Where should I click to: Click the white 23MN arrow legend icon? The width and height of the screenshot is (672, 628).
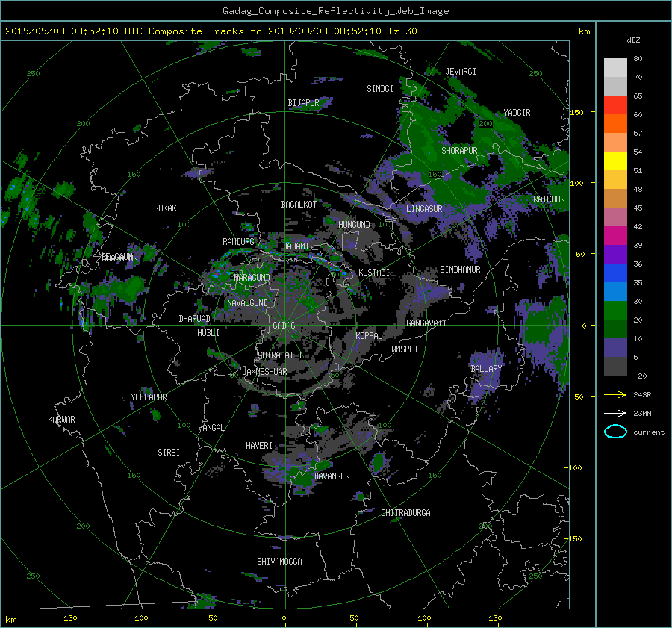pos(615,413)
